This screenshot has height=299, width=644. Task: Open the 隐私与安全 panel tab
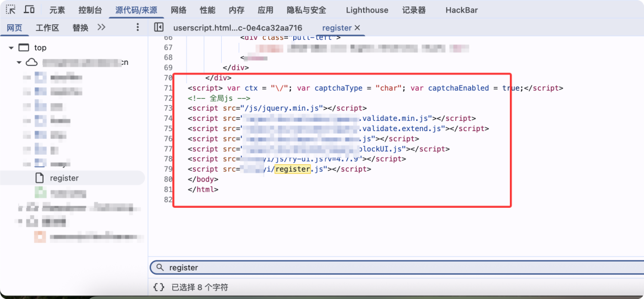tap(306, 10)
